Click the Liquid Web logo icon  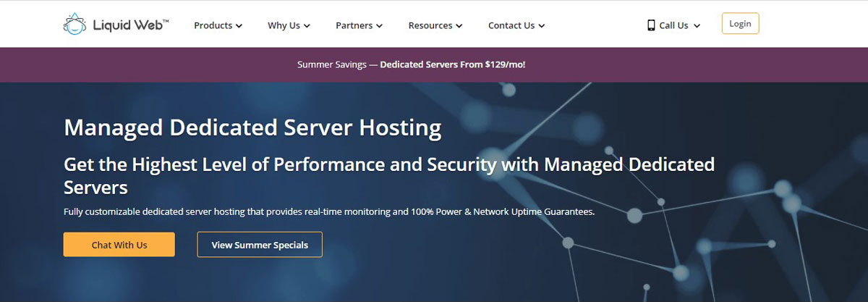pos(75,25)
